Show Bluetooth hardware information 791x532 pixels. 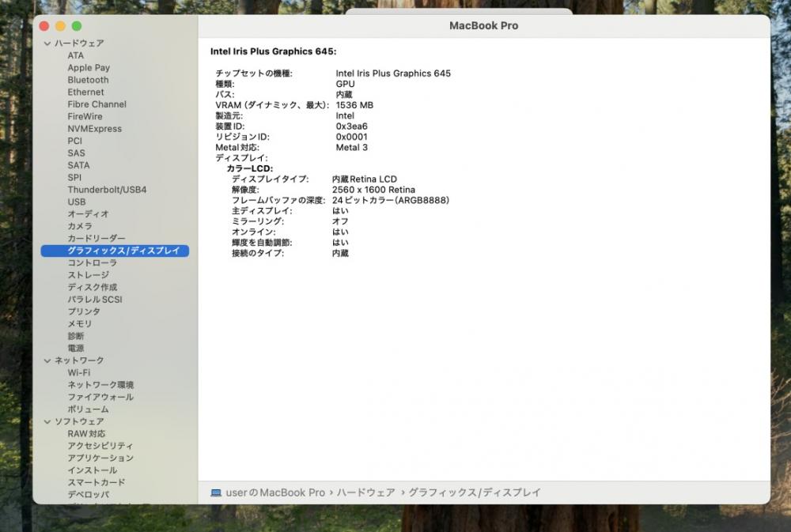point(89,80)
